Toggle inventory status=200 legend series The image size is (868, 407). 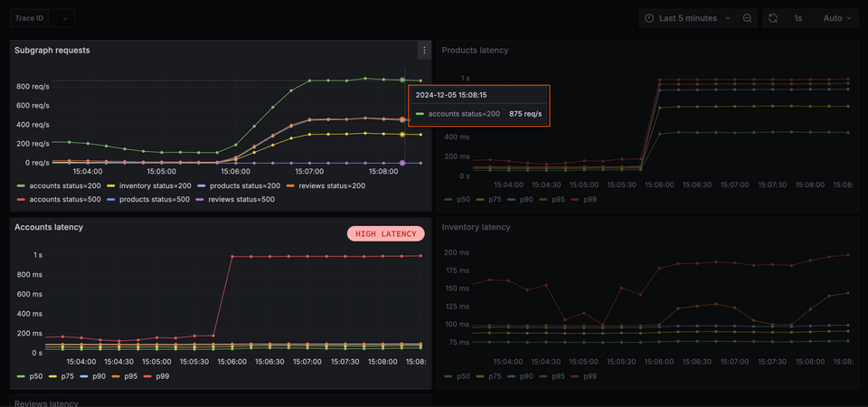point(149,186)
